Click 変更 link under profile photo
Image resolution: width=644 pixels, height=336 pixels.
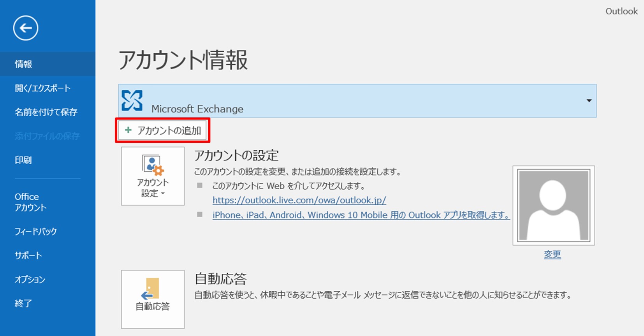point(552,255)
